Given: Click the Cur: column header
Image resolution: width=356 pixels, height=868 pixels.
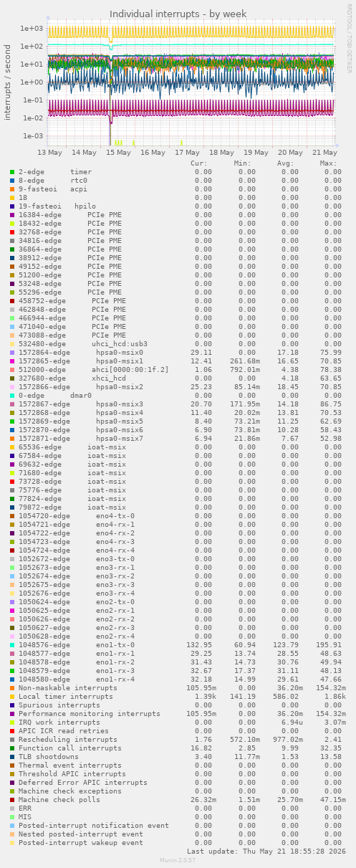Looking at the screenshot, I should (x=199, y=163).
